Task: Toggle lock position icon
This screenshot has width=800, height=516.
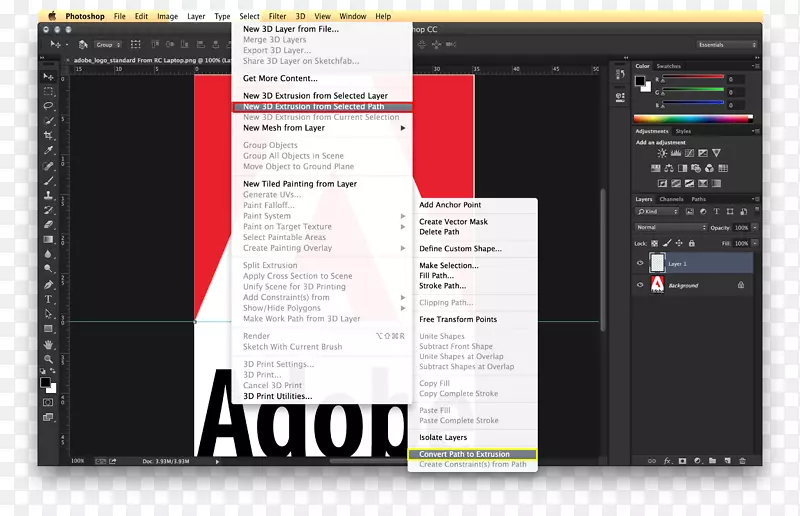Action: (x=679, y=243)
